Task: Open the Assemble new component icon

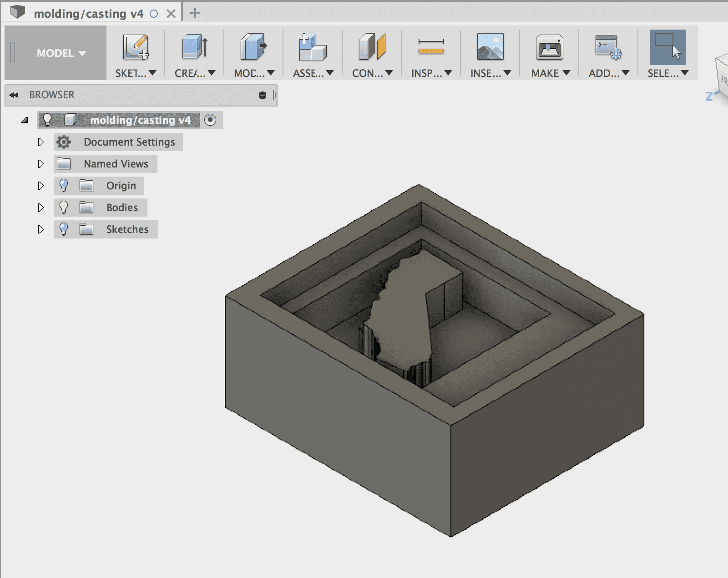Action: (313, 47)
